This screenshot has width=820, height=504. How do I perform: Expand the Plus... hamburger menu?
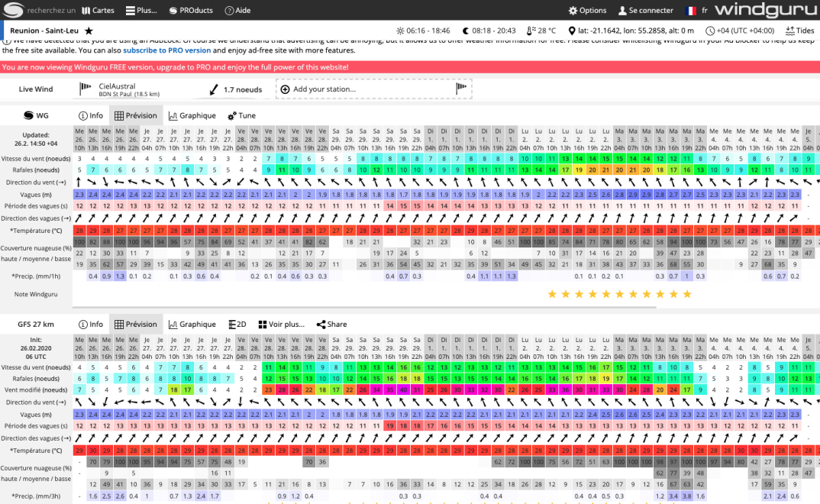pos(141,11)
